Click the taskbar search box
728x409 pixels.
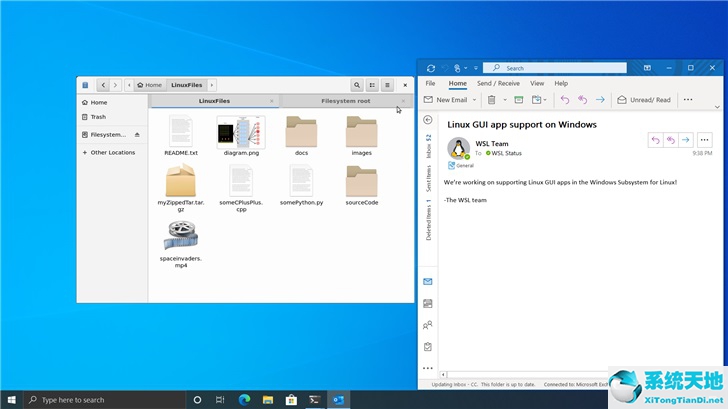tap(105, 400)
